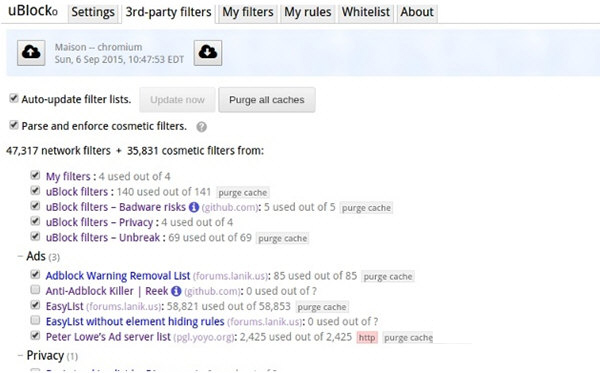Purge cache for Adblock Warning Removal List
Viewport: 600px width, 373px height.
point(388,277)
